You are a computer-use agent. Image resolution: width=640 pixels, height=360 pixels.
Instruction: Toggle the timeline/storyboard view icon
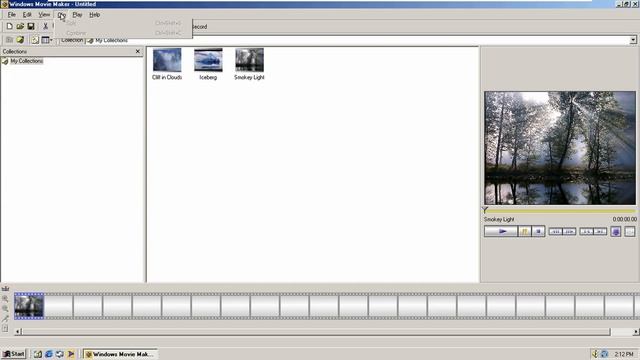point(5,289)
